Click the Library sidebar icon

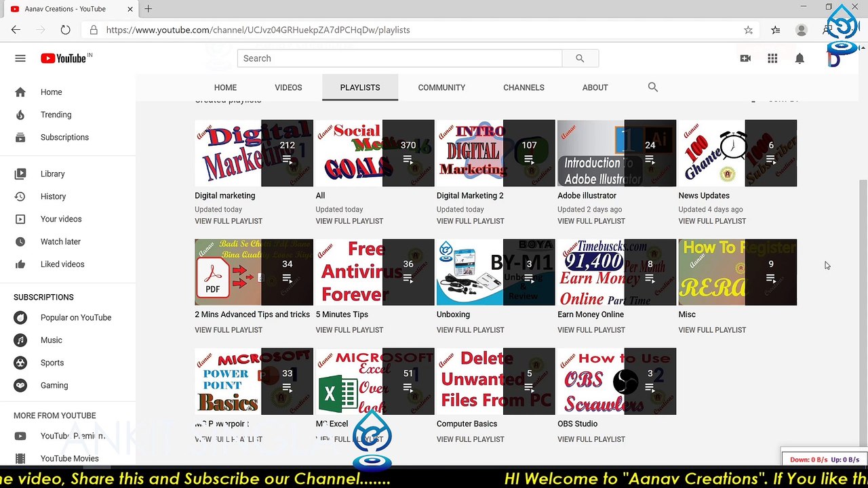tap(20, 174)
